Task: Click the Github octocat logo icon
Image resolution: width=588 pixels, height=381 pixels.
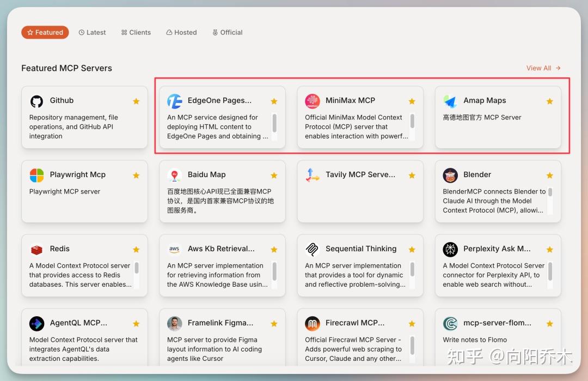Action: [x=37, y=101]
